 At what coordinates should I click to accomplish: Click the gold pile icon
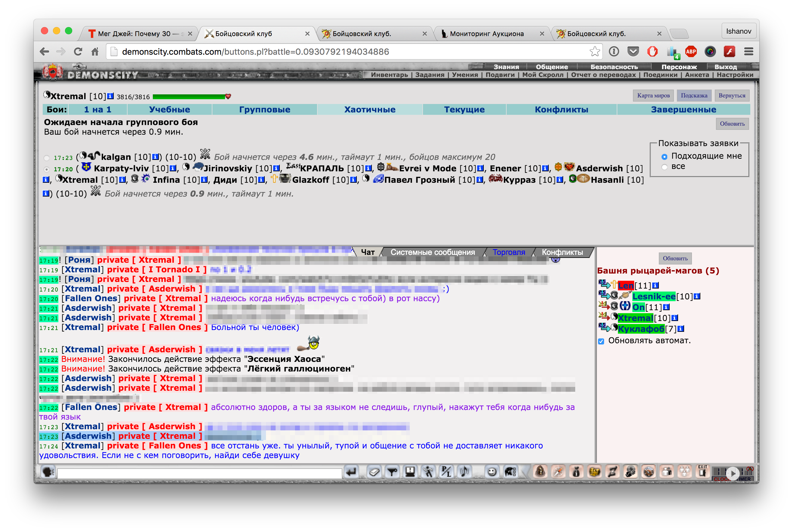594,472
